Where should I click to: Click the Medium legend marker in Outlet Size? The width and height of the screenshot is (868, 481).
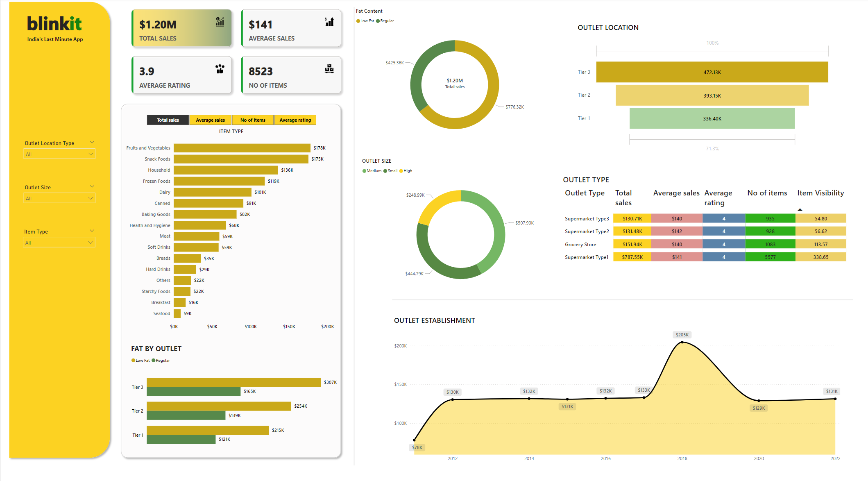(x=364, y=171)
